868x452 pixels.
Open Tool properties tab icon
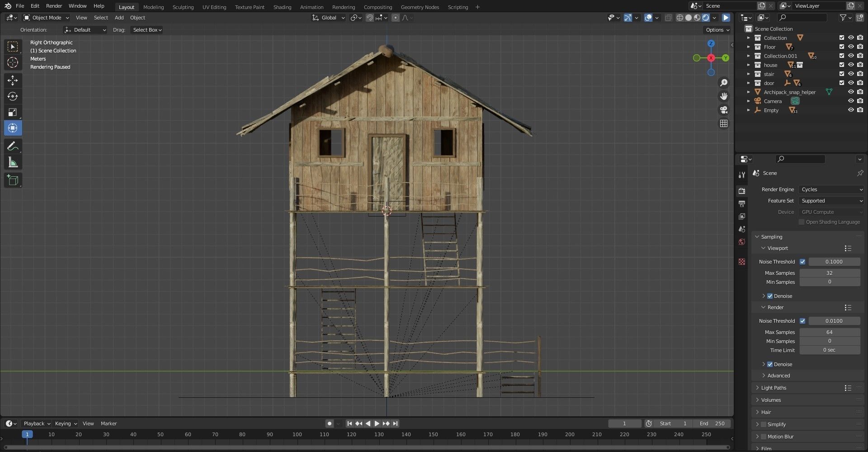pyautogui.click(x=741, y=175)
